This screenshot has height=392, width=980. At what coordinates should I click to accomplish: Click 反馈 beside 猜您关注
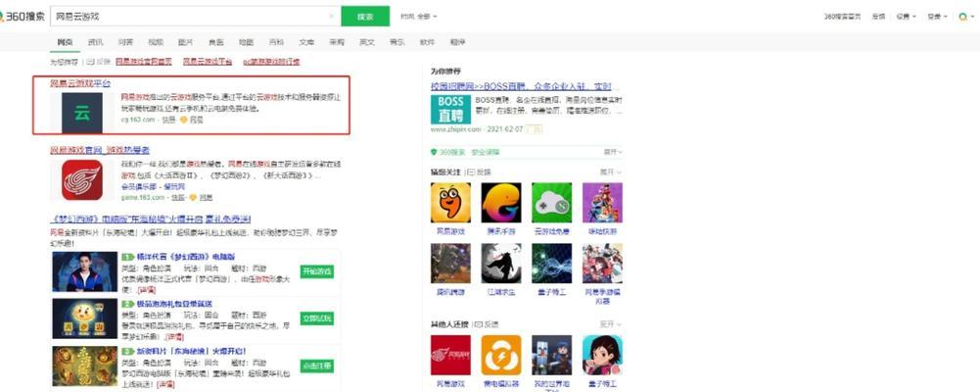479,171
